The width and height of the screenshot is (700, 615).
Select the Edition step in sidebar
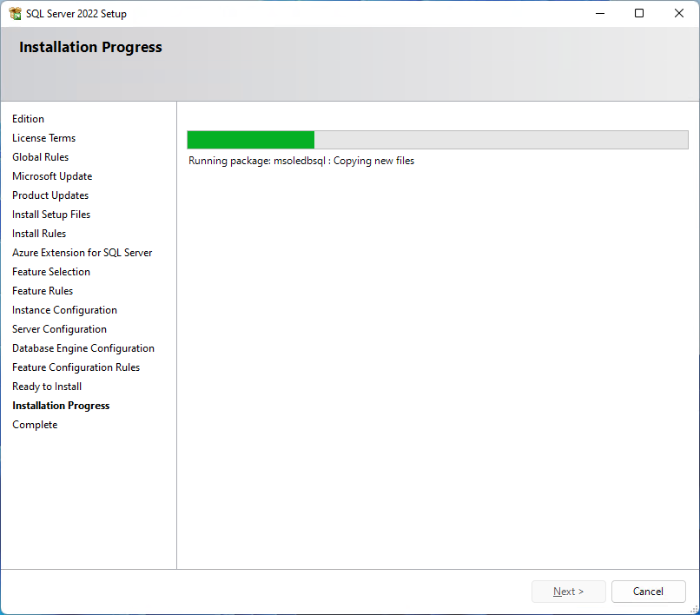point(28,119)
